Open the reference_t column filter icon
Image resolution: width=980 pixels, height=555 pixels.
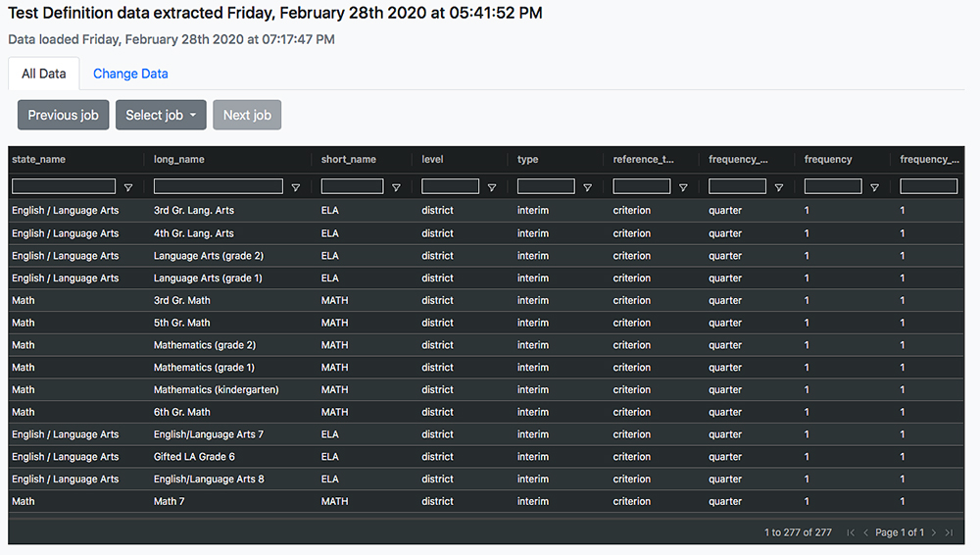683,187
